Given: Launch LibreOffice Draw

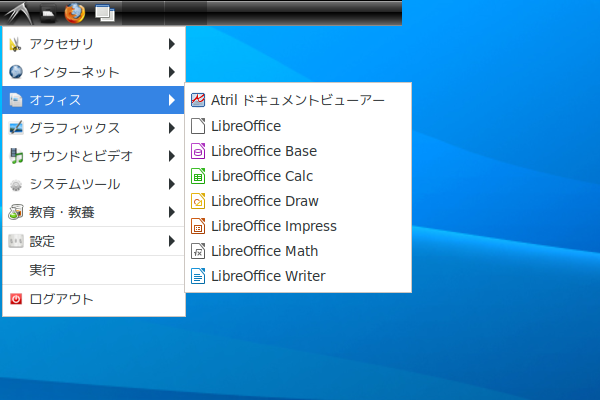Looking at the screenshot, I should pos(298,201).
